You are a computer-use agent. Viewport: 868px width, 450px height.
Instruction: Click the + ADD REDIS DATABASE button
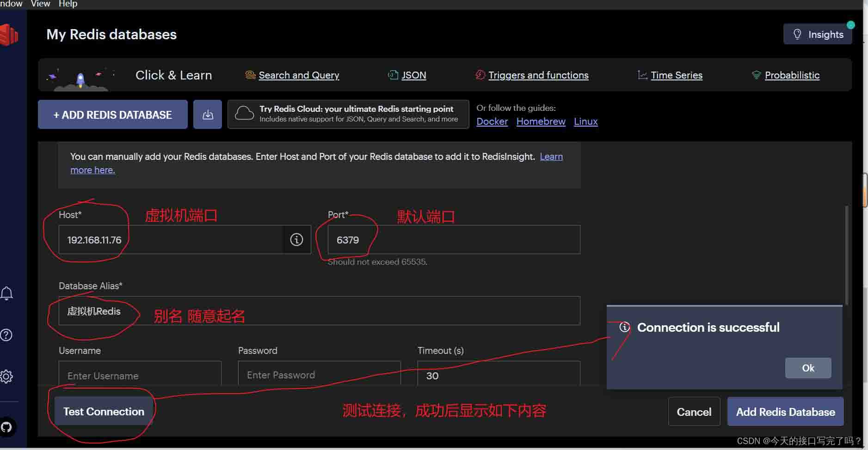(113, 115)
